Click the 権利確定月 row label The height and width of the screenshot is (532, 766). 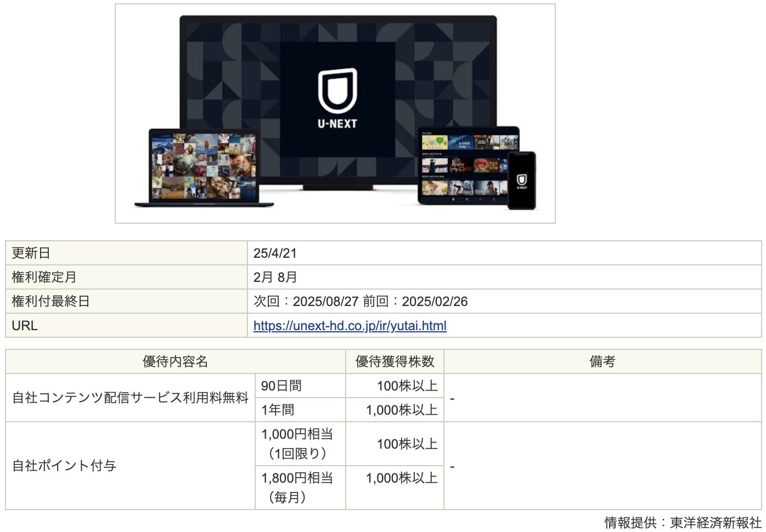point(126,277)
